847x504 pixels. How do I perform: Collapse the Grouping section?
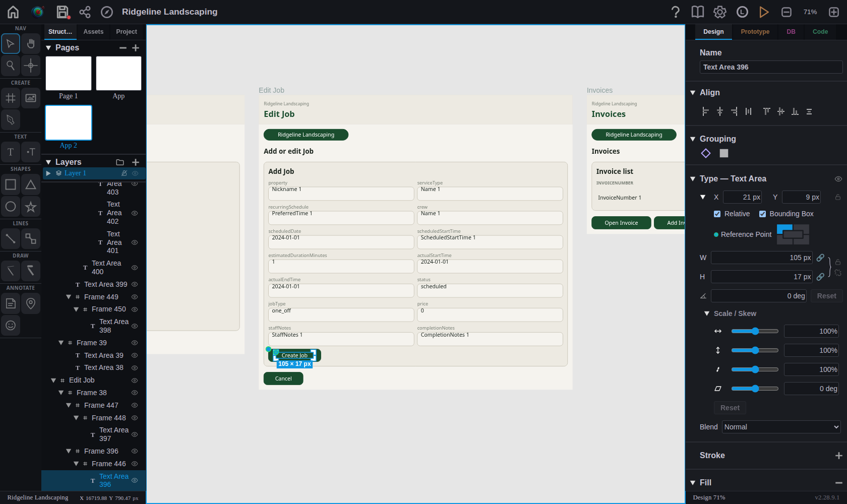click(693, 139)
